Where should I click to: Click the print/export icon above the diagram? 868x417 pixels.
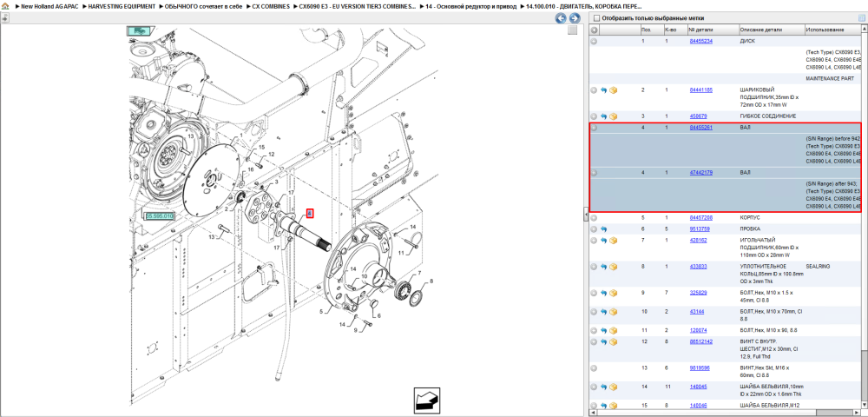click(x=4, y=17)
